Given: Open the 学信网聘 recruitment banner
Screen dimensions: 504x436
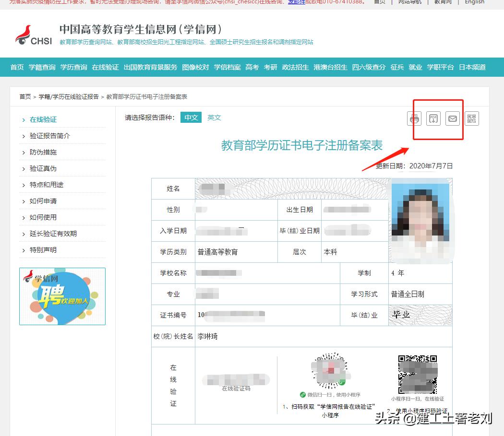Looking at the screenshot, I should 62,296.
